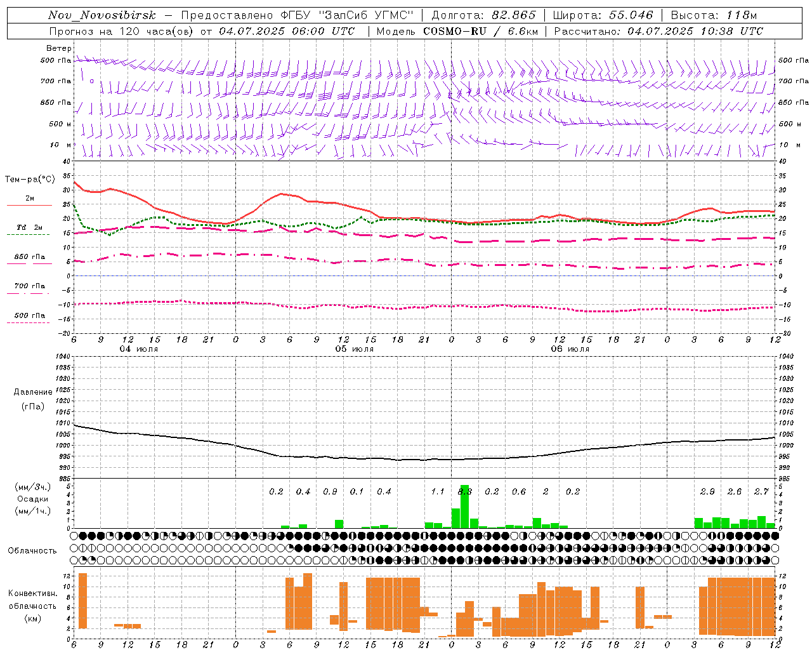
Task: Click the '850 гПа' temperature legend entry
Action: (30, 257)
